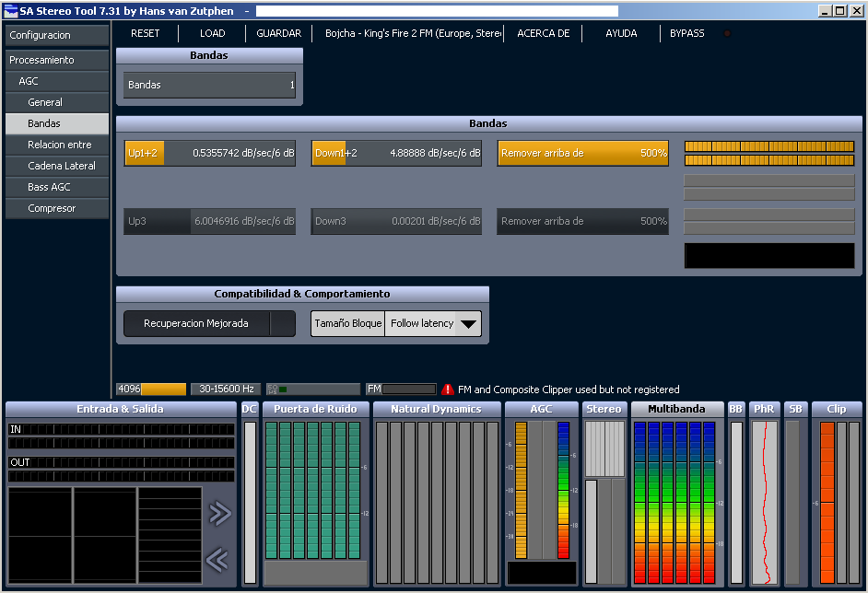Click the IN level meter
Image resolution: width=868 pixels, height=593 pixels.
(x=122, y=436)
